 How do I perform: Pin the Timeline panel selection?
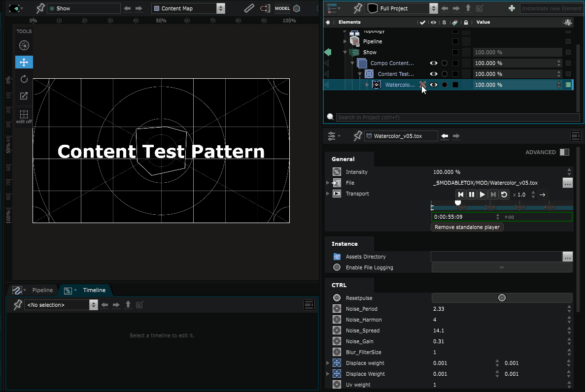click(18, 305)
